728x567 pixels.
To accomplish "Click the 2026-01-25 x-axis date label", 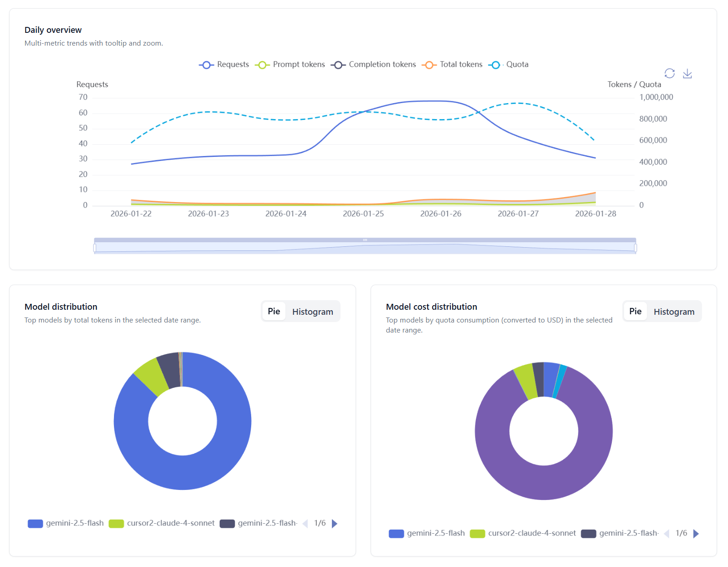I will click(363, 213).
